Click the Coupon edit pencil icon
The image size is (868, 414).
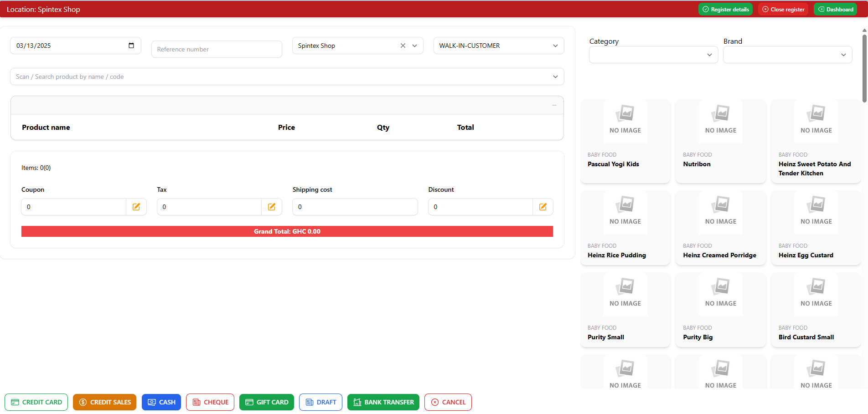click(x=136, y=206)
